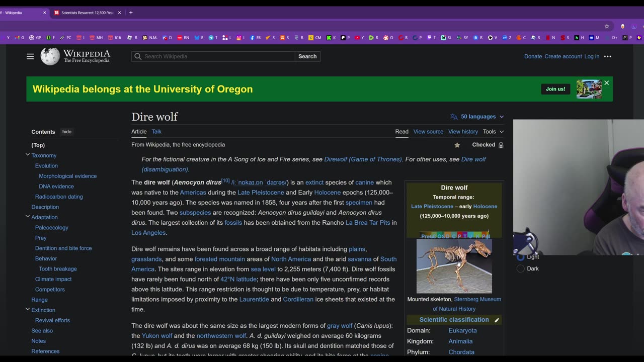Open Direwolf (Game of Thrones) link
The width and height of the screenshot is (644, 362).
coord(363,159)
